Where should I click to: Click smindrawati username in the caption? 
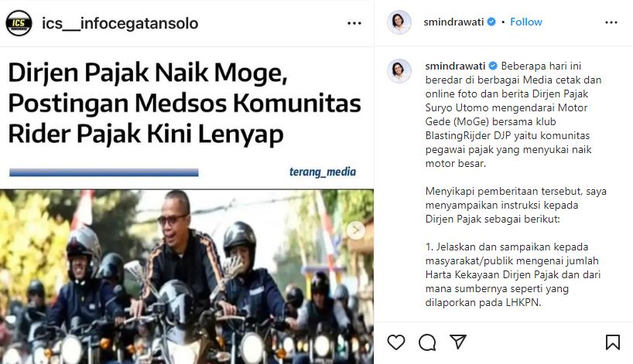pyautogui.click(x=455, y=66)
